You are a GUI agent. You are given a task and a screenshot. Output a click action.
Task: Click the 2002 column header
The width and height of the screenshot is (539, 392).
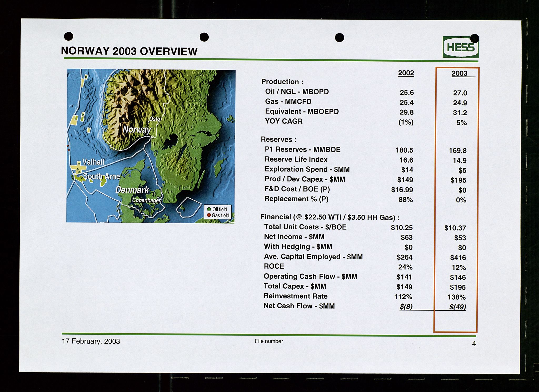406,73
